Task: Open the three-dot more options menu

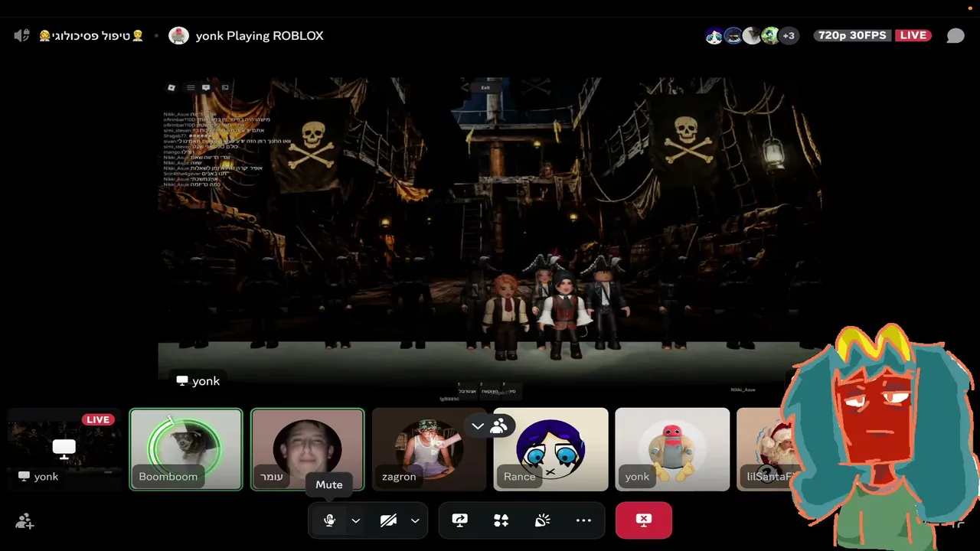Action: pyautogui.click(x=583, y=520)
